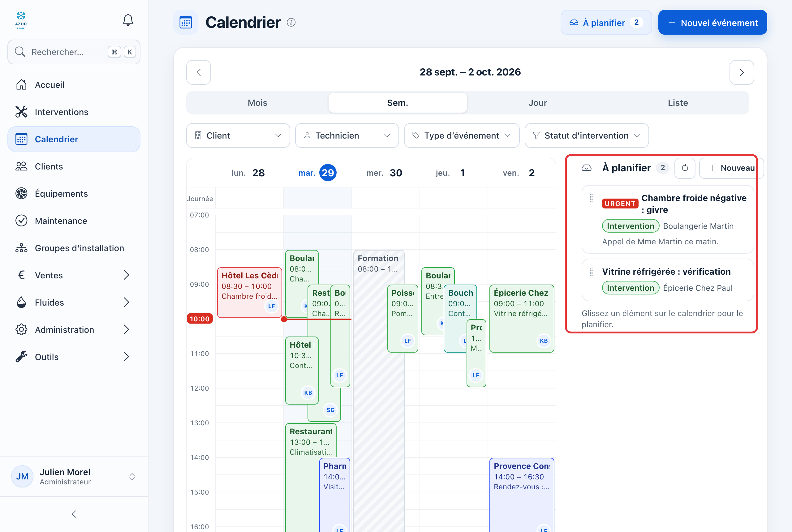The height and width of the screenshot is (532, 792).
Task: Grab drag handle of Chambre froide négative card
Action: click(591, 198)
